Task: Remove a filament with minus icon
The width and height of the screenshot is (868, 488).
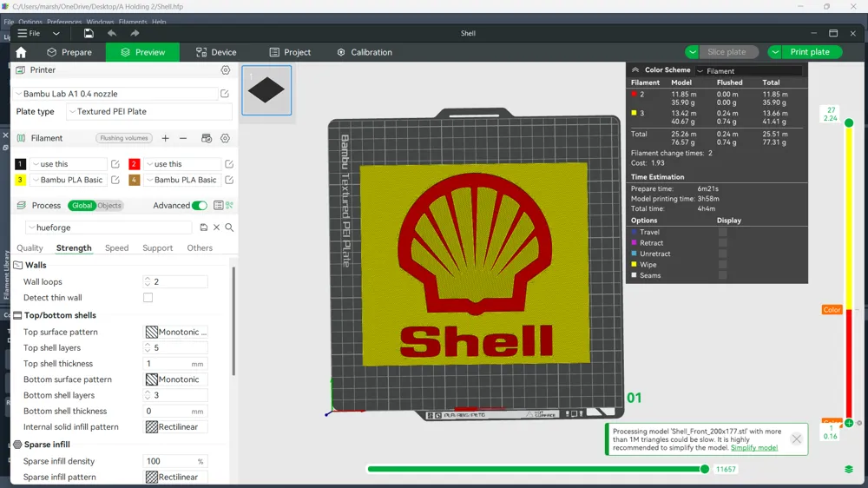Action: pos(183,138)
